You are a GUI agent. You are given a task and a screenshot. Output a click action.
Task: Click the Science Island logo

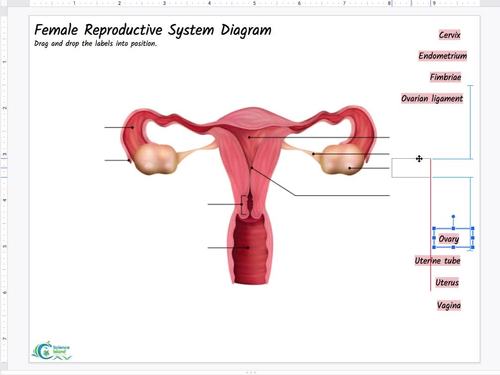point(52,351)
